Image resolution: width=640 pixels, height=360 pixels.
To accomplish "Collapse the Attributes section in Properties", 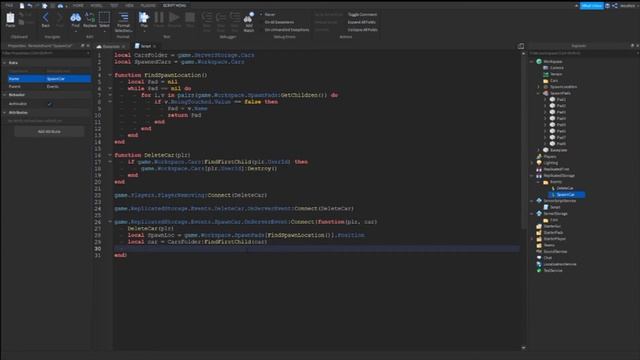I will coord(4,112).
